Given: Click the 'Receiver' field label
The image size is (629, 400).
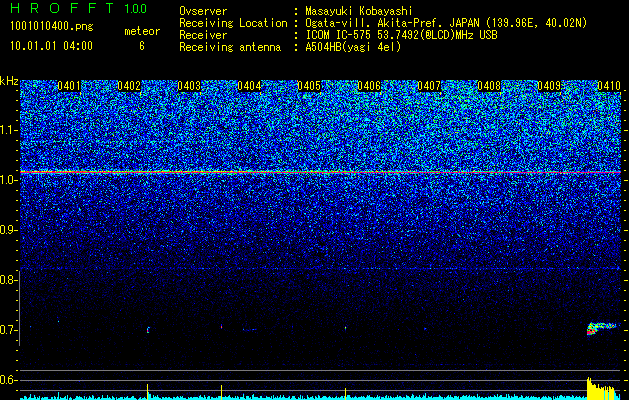Looking at the screenshot, I should pyautogui.click(x=203, y=35).
